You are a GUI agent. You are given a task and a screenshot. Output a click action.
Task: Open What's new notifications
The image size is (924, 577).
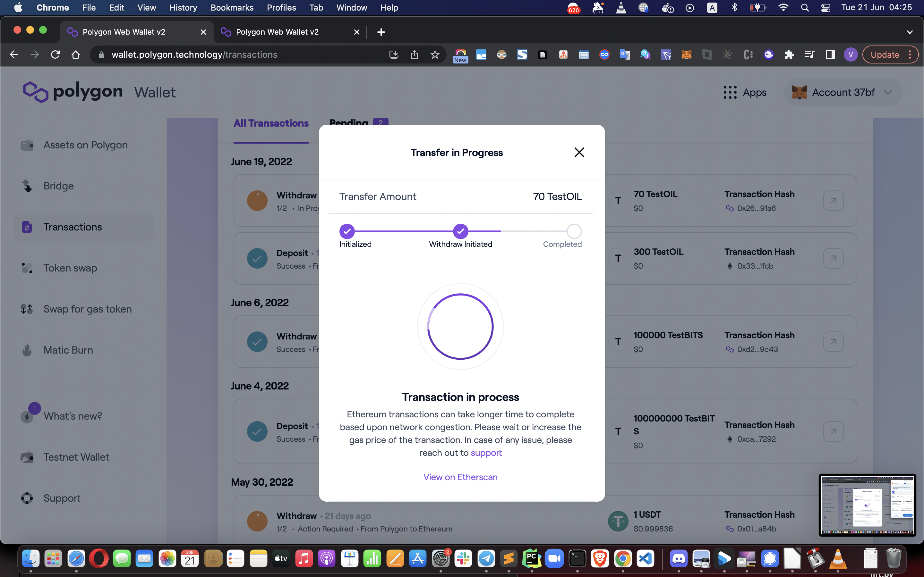tap(73, 416)
